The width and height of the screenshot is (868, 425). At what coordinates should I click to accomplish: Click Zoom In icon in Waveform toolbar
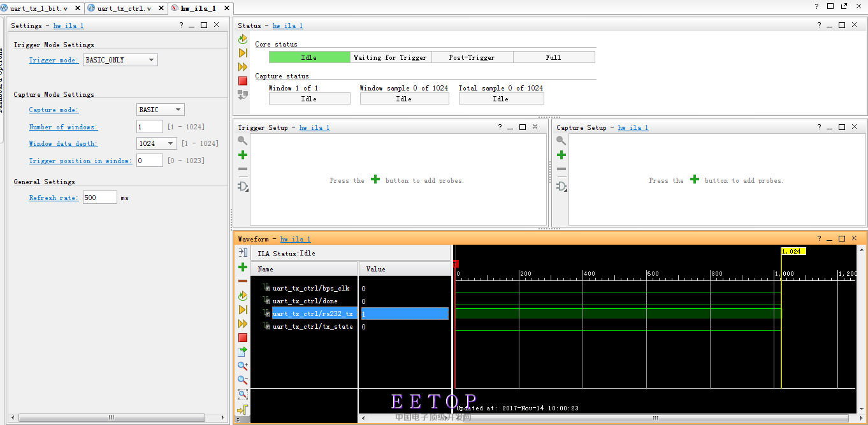[243, 366]
